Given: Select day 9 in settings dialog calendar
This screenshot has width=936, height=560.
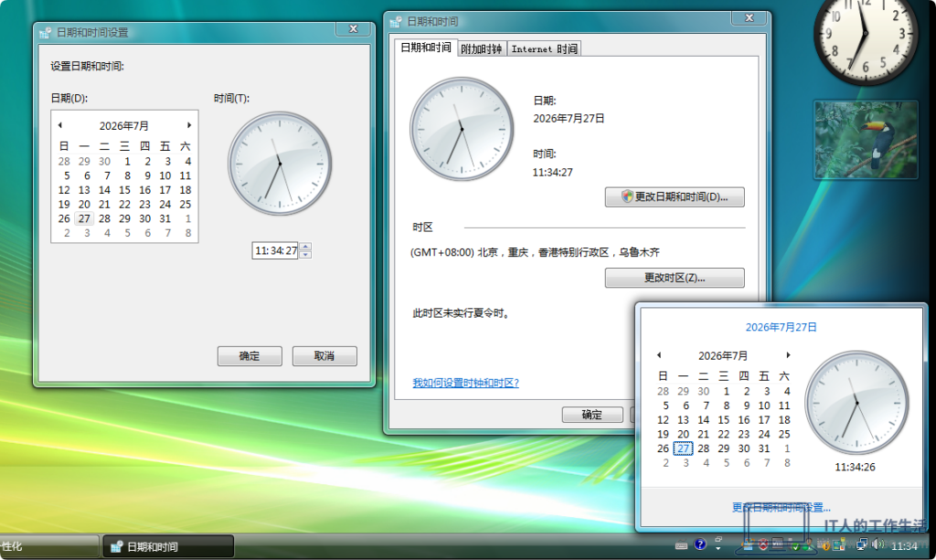Looking at the screenshot, I should [147, 176].
